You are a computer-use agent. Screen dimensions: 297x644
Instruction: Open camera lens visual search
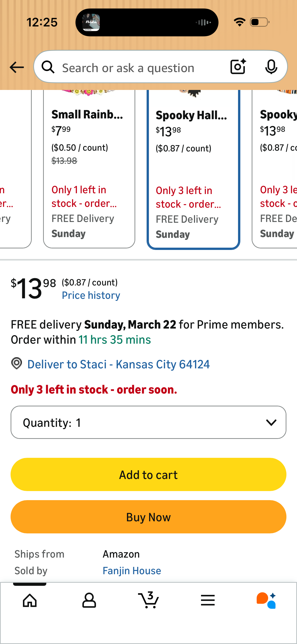click(238, 67)
